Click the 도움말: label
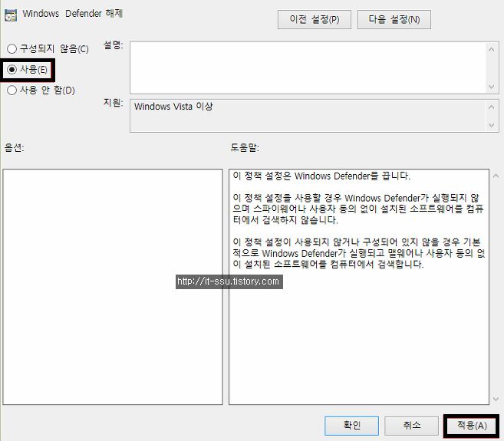 245,147
